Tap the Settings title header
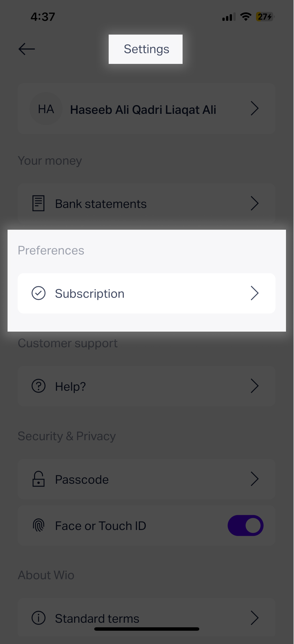 tap(146, 49)
